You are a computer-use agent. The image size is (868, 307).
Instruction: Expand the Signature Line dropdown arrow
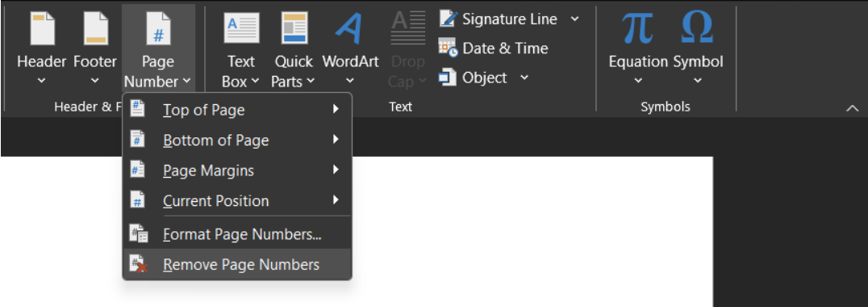(574, 19)
